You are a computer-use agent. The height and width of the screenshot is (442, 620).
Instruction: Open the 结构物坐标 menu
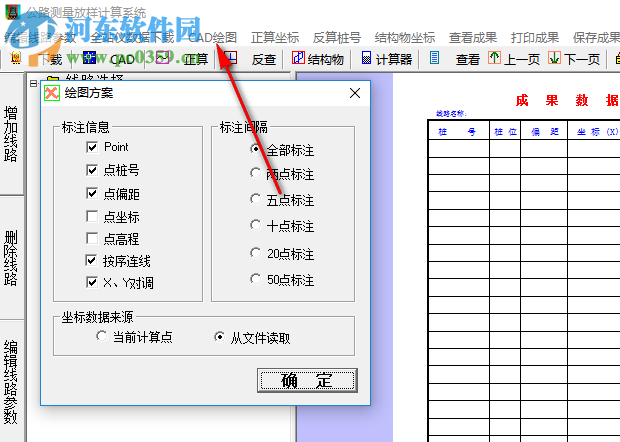pos(405,38)
